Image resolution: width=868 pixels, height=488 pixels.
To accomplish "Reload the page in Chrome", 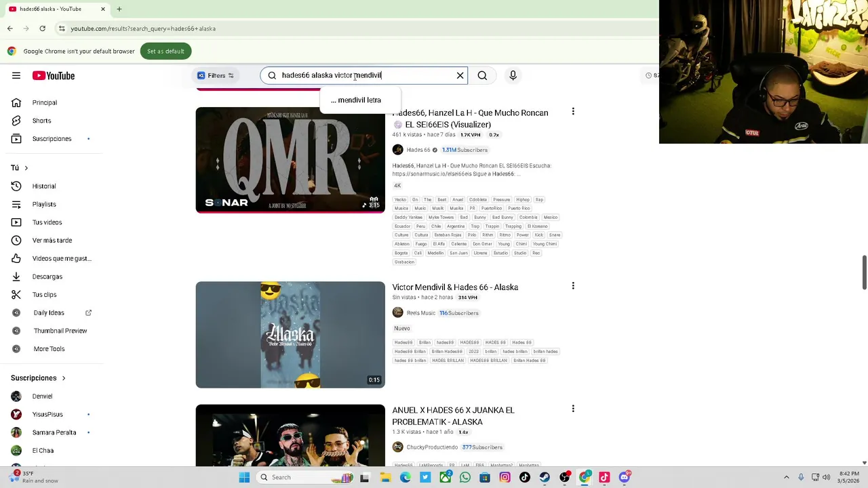I will click(42, 28).
